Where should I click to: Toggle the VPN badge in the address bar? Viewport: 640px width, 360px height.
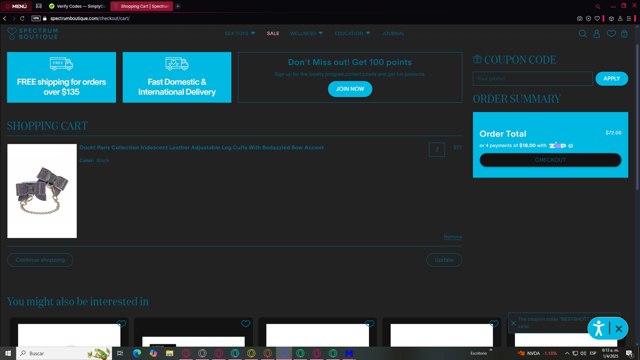(36, 18)
